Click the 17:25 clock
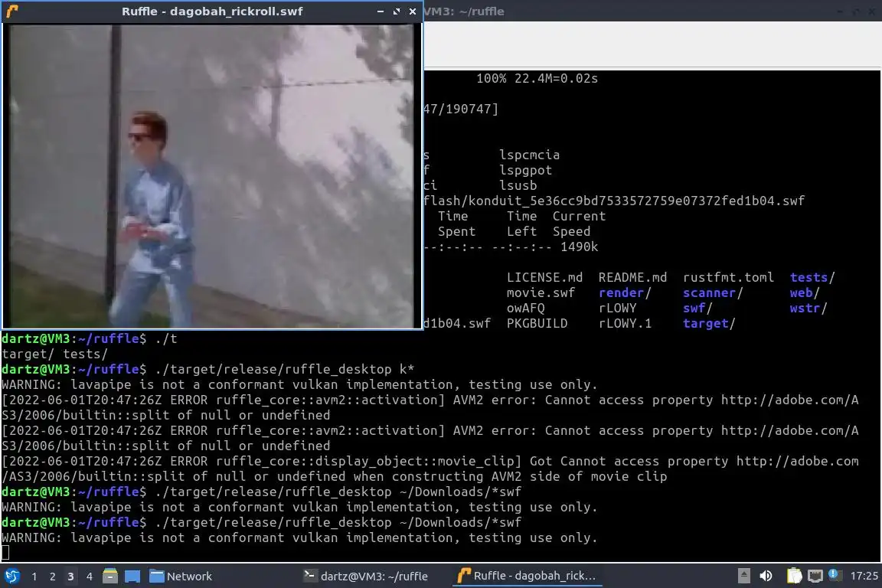Viewport: 882px width, 588px height. pos(864,576)
